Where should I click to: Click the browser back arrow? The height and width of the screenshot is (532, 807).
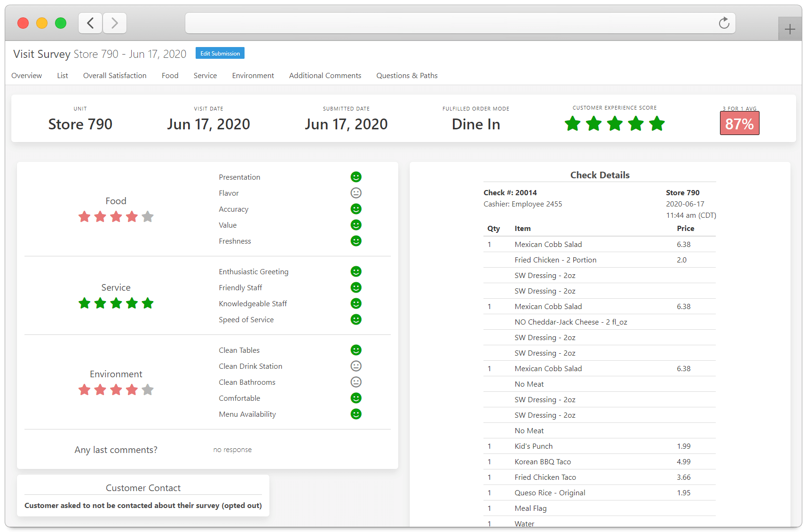point(90,23)
